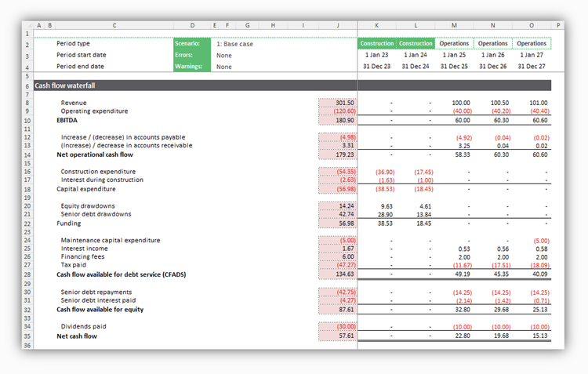588x374 pixels.
Task: Select Senior debt drawdowns value 28.90
Action: [x=385, y=215]
